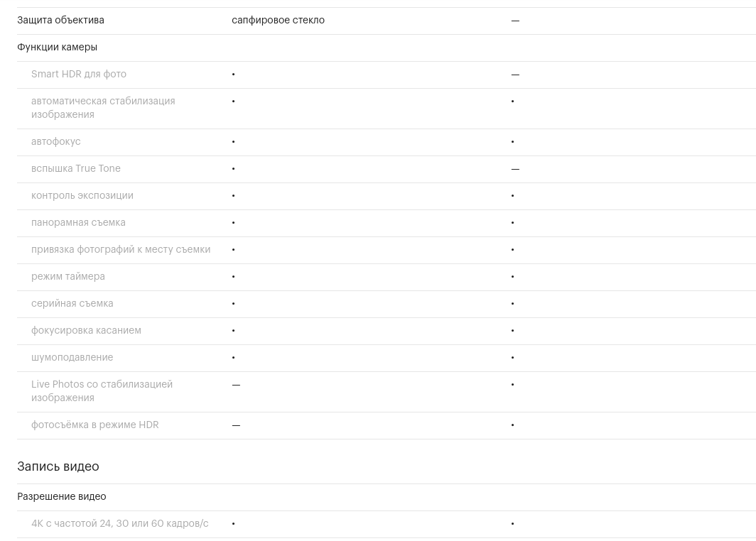Image resolution: width=756 pixels, height=541 pixels.
Task: Select the 'серийная съемка' row label
Action: click(72, 303)
